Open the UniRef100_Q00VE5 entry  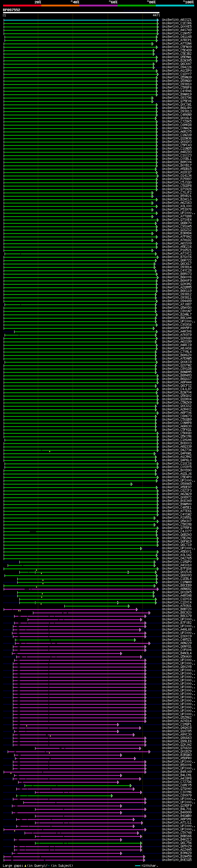tap(177, 26)
